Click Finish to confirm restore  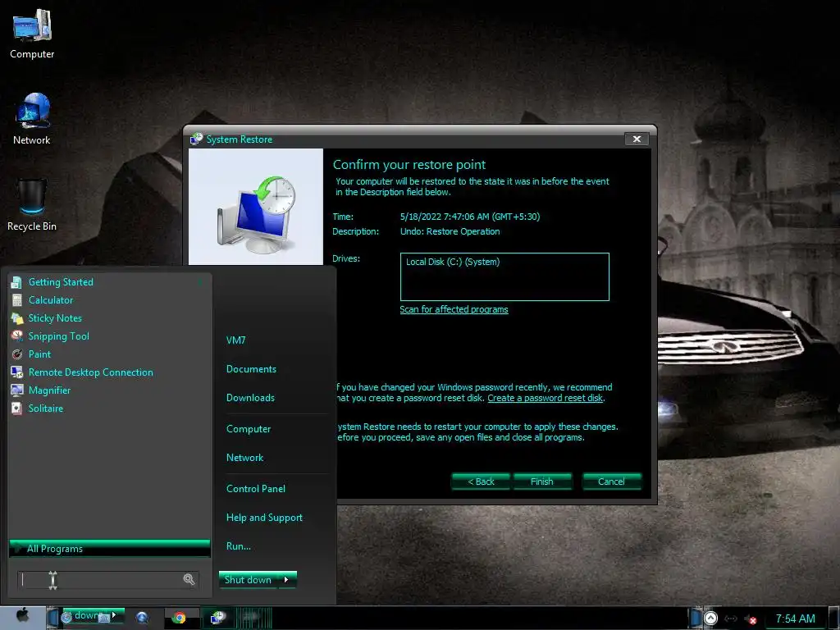[542, 482]
